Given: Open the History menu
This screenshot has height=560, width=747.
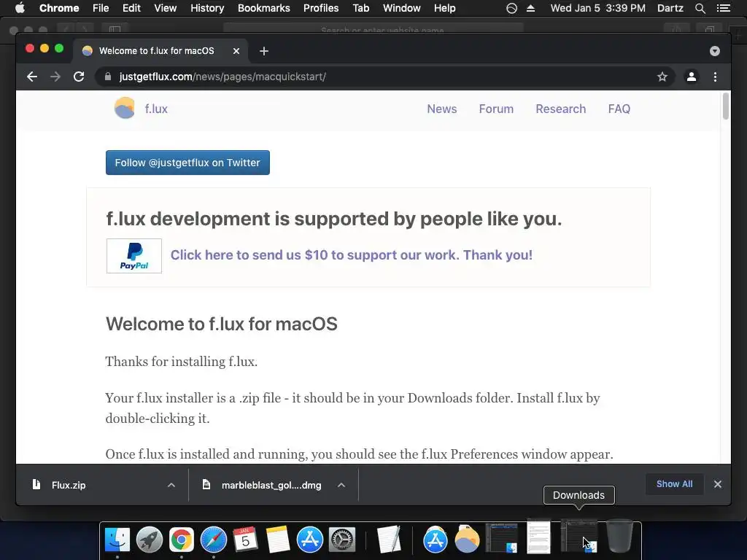Looking at the screenshot, I should point(207,8).
